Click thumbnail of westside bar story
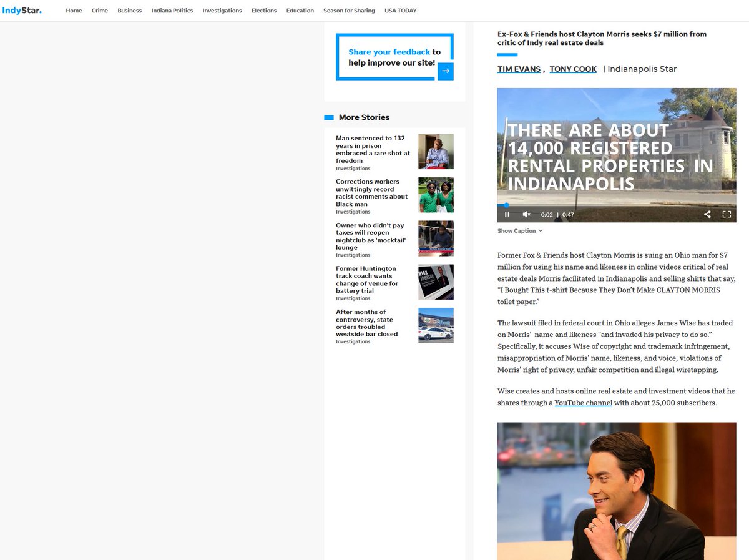Screen dimensions: 749x560 (436, 325)
